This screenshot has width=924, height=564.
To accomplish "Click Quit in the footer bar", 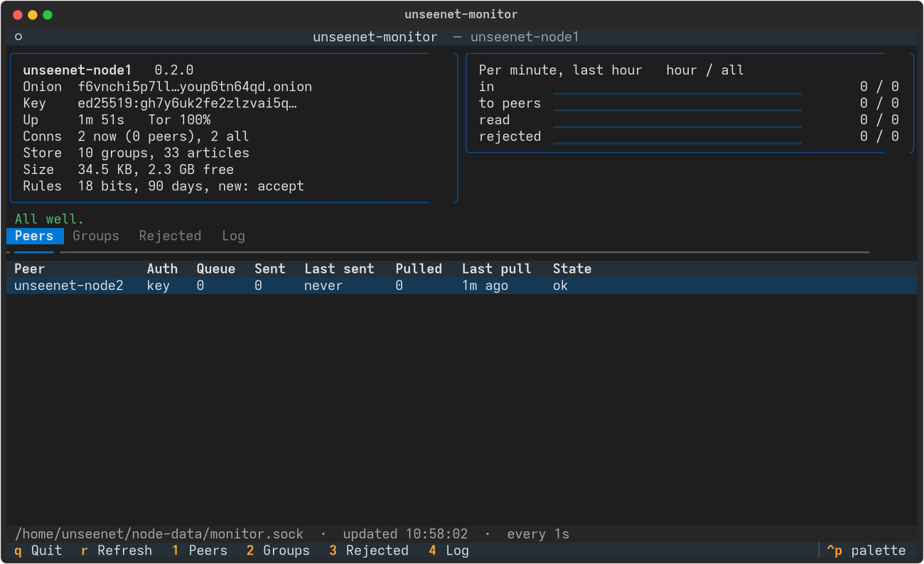I will [38, 551].
